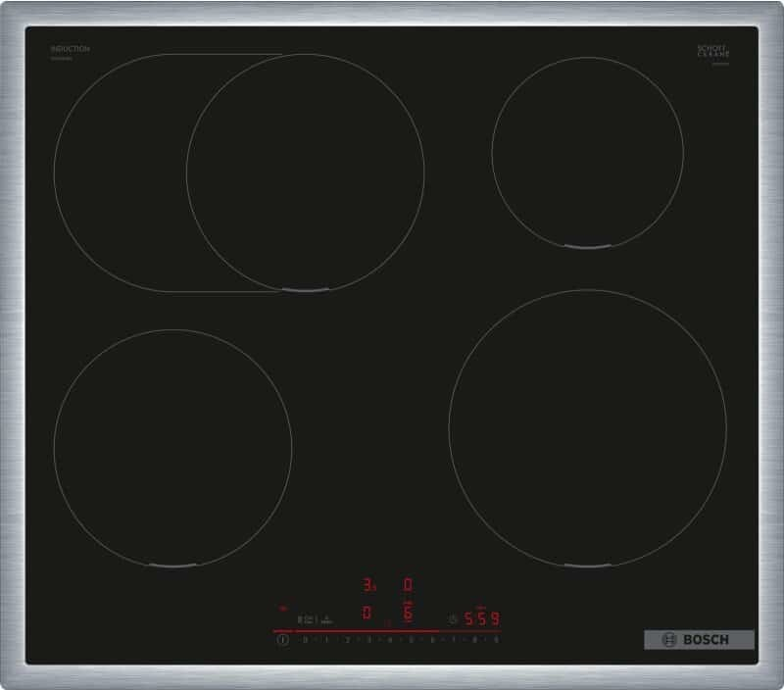Viewport: 784px width, 690px height.
Task: Tap the timer clock icon
Action: pyautogui.click(x=452, y=618)
